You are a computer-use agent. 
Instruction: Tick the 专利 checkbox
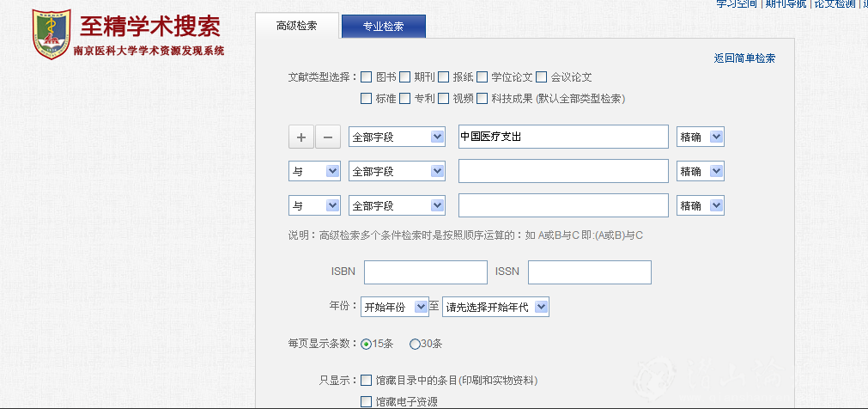[x=405, y=98]
